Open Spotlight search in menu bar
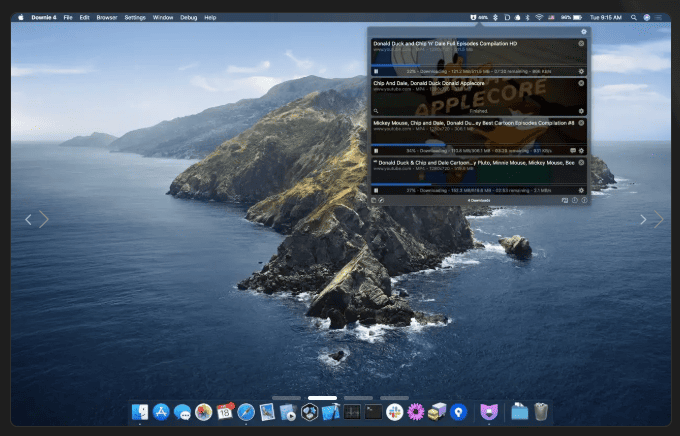Viewport: 680px width, 436px height. [x=634, y=17]
